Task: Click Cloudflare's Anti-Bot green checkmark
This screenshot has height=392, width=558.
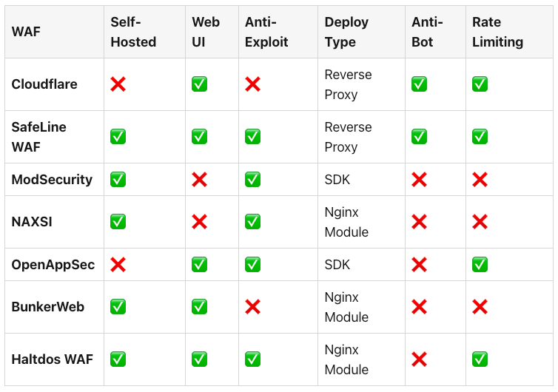Action: coord(419,84)
